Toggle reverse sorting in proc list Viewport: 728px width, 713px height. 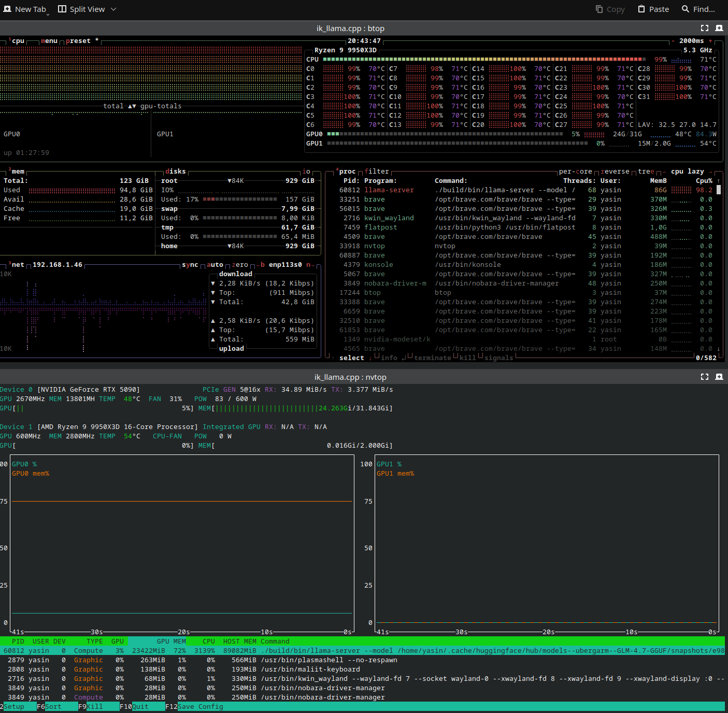615,172
